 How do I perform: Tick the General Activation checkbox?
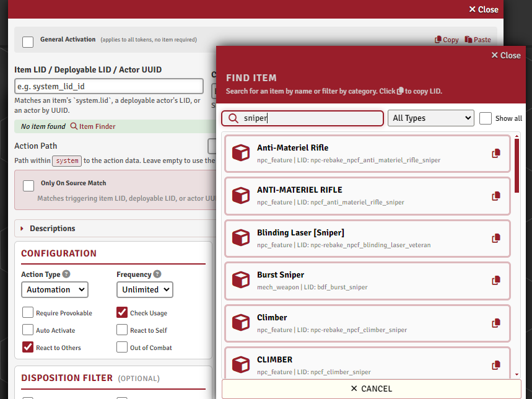[28, 42]
